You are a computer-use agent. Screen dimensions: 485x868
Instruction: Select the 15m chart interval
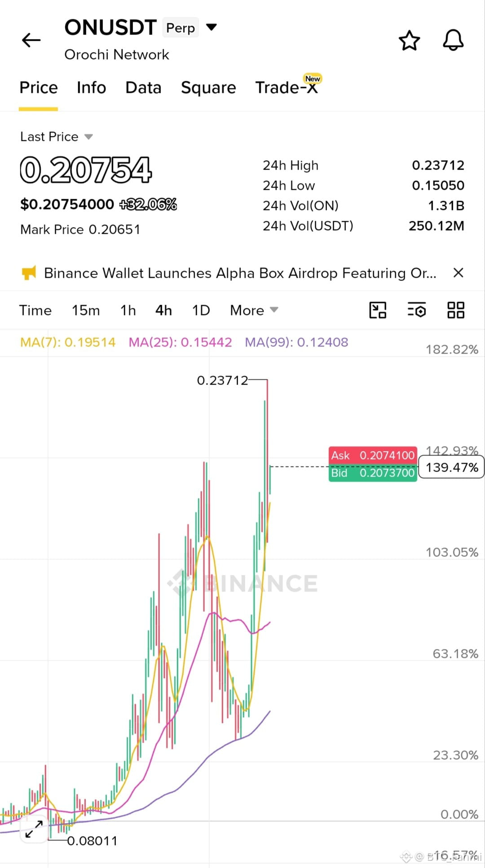point(86,310)
